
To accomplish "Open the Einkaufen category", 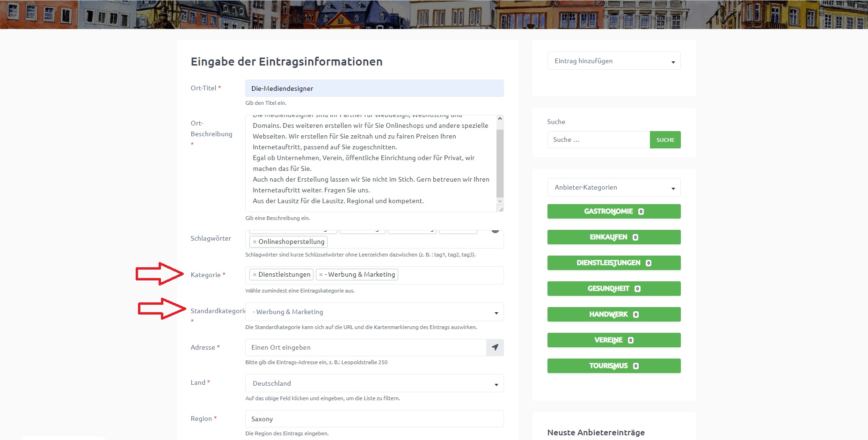I will pyautogui.click(x=613, y=237).
